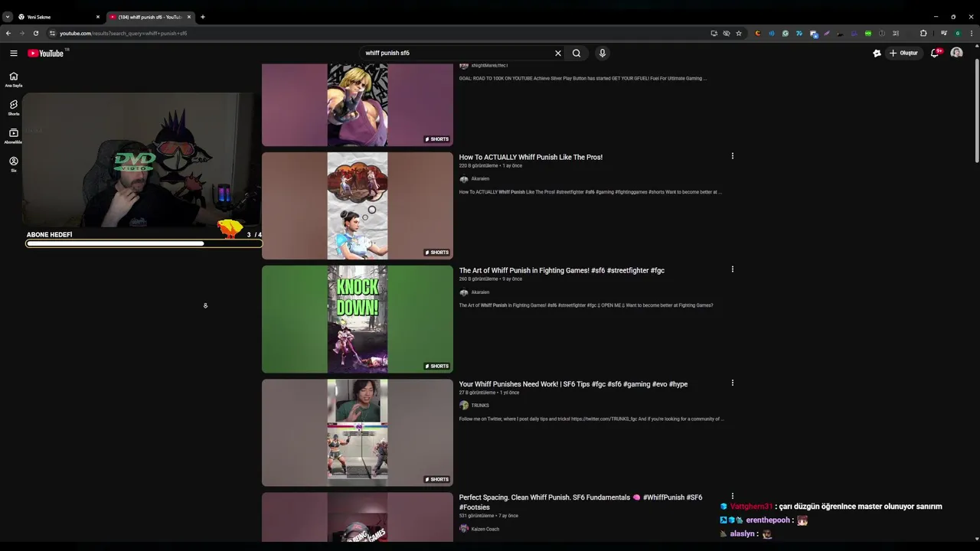The image size is (980, 551).
Task: Click the install/cast screen icon in address bar
Action: [x=714, y=33]
